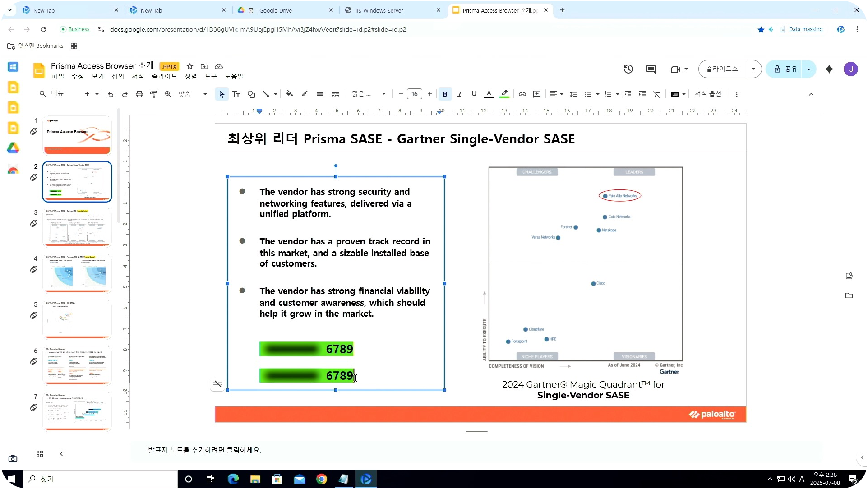Open File Explorer from the taskbar
Viewport: 868px width, 489px height.
pos(255,480)
